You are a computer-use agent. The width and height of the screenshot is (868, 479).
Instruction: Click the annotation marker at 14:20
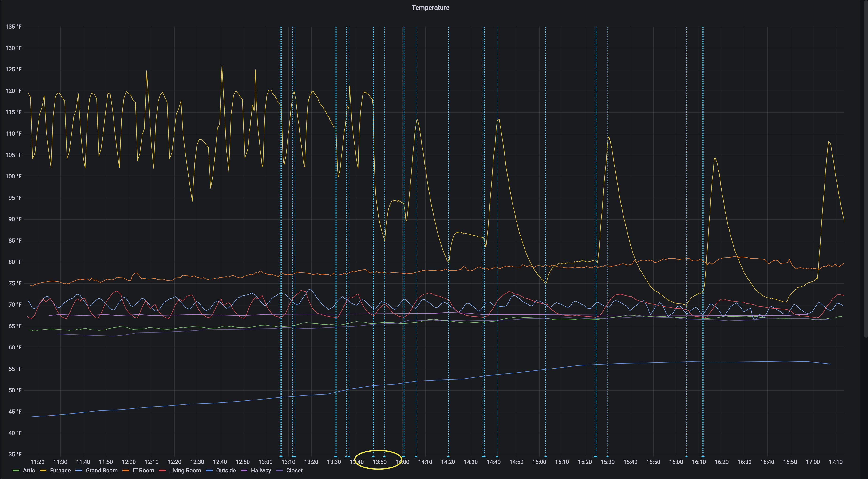pyautogui.click(x=448, y=456)
